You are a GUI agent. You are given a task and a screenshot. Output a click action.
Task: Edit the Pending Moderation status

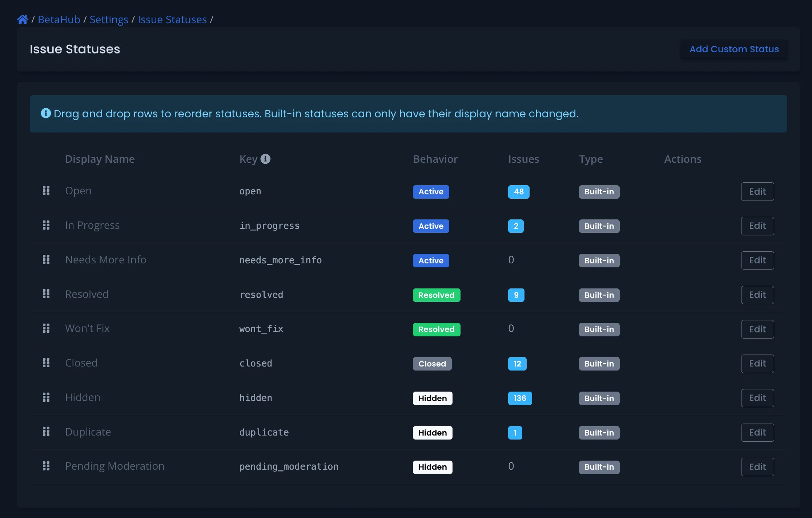click(757, 467)
